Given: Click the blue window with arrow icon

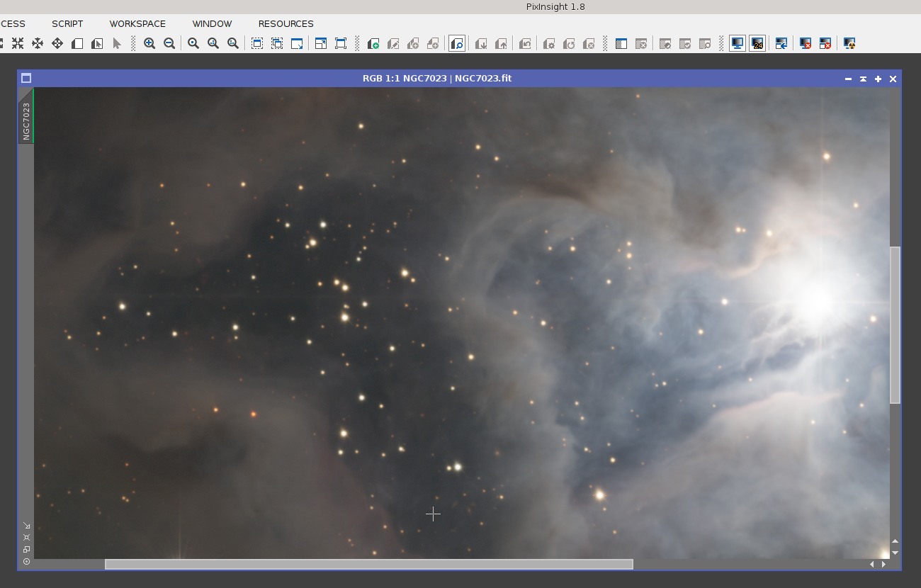Looking at the screenshot, I should coord(297,43).
